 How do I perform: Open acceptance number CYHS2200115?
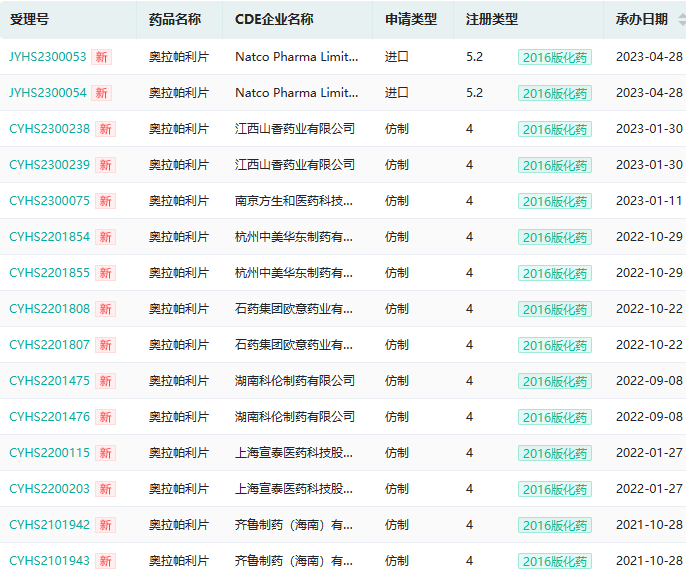[x=49, y=453]
